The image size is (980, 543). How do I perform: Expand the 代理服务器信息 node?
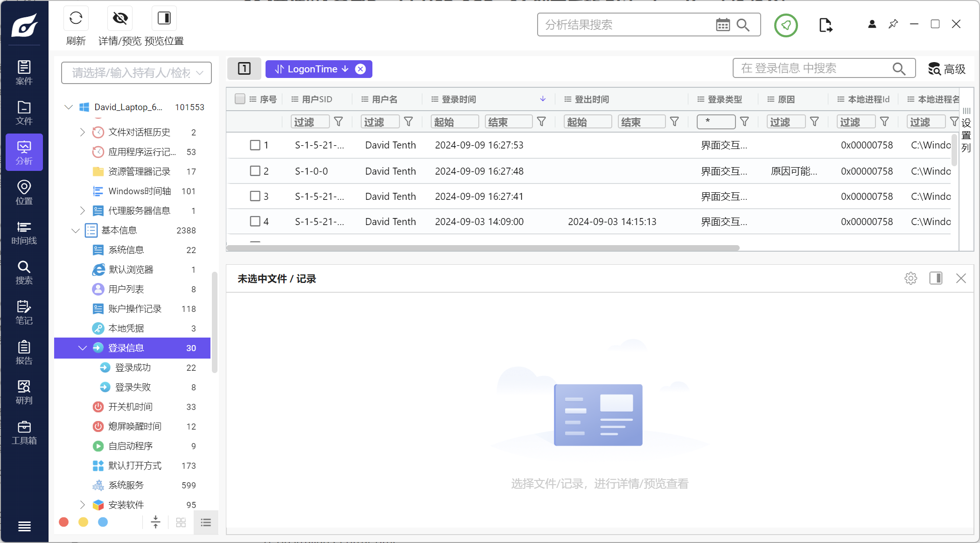tap(83, 211)
